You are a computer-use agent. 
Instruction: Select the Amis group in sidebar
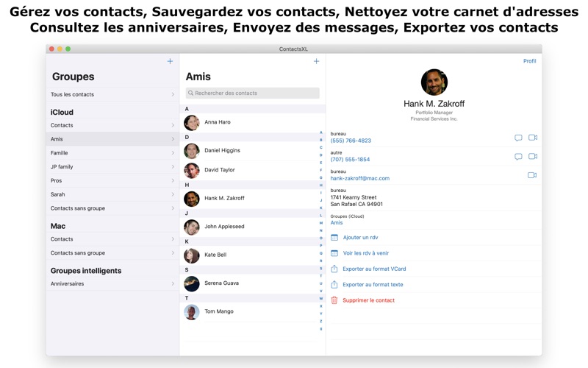click(112, 139)
